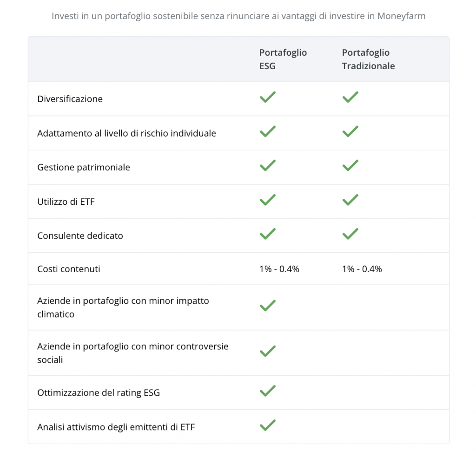Image resolution: width=476 pixels, height=450 pixels.
Task: Select the Portafoglio ESG column header
Action: pyautogui.click(x=283, y=59)
